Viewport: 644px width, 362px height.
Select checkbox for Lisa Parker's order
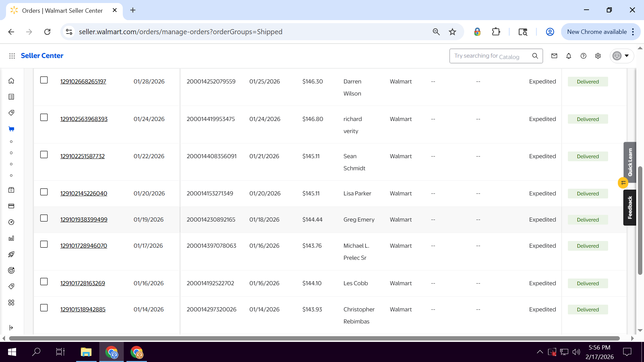coord(44,192)
